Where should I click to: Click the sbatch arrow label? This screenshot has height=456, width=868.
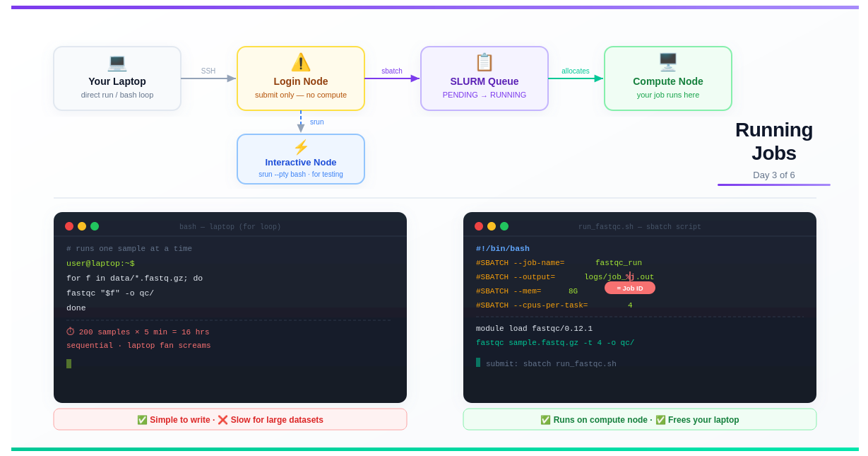392,71
